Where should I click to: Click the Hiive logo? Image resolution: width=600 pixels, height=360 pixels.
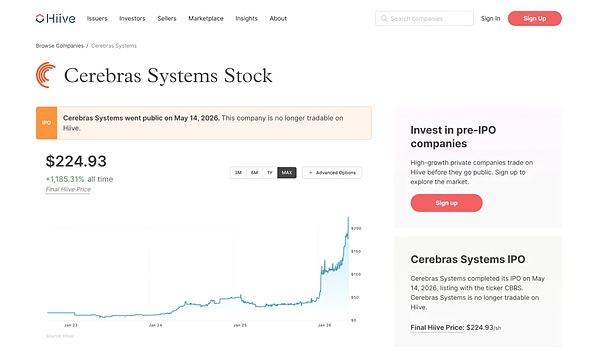pos(55,18)
